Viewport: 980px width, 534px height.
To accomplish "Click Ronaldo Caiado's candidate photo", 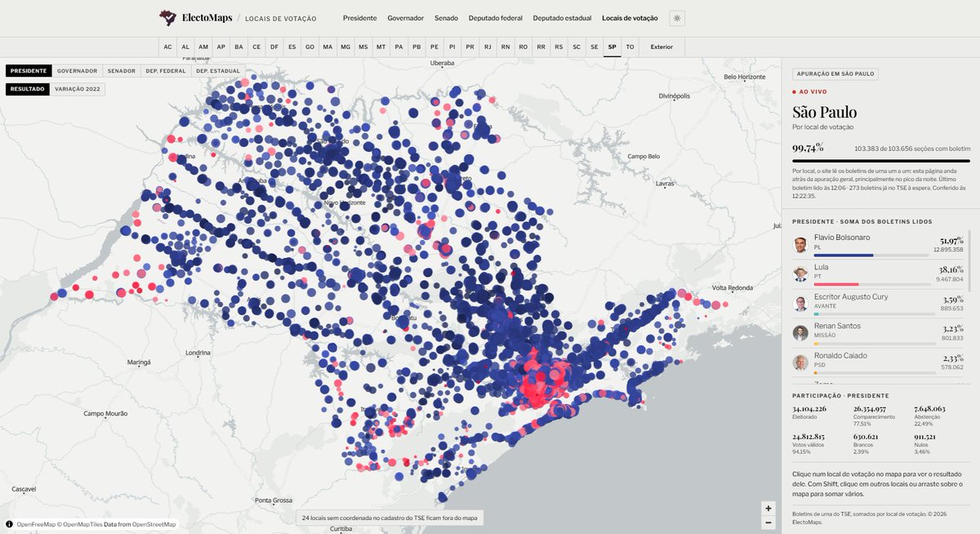I will point(800,363).
